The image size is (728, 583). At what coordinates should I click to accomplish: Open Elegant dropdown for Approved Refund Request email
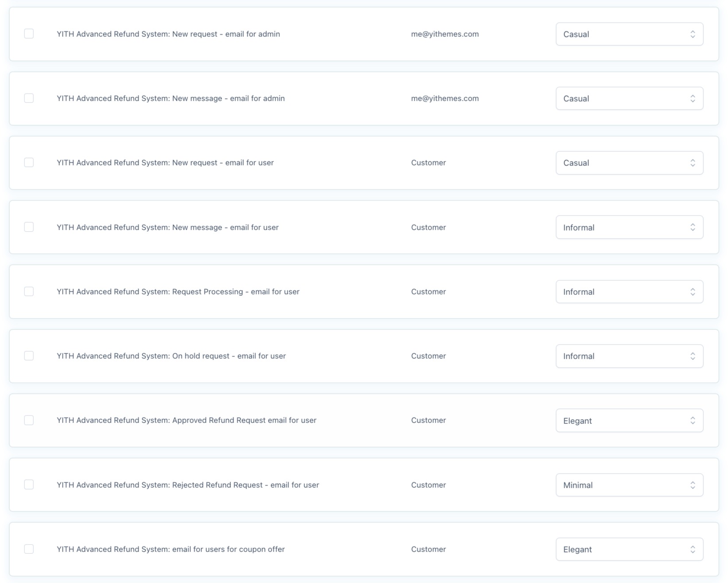(629, 420)
